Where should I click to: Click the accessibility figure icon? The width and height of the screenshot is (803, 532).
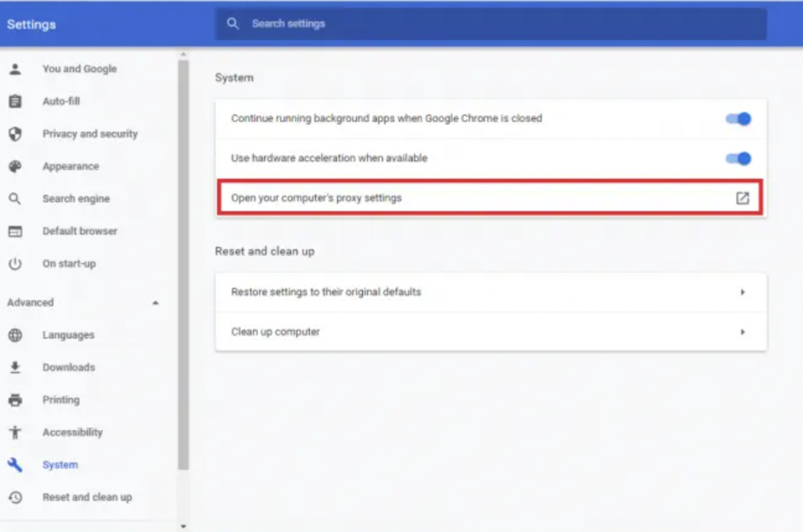coord(16,432)
